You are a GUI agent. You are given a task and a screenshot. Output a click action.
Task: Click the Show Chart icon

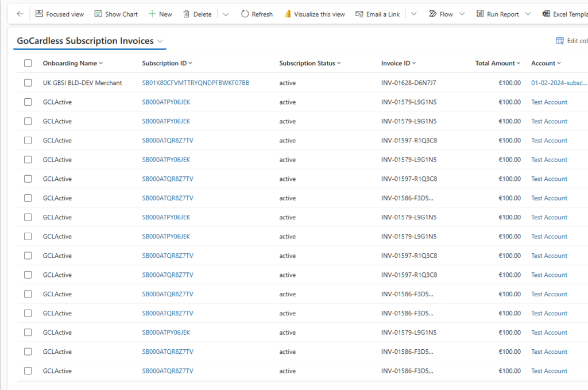click(99, 14)
